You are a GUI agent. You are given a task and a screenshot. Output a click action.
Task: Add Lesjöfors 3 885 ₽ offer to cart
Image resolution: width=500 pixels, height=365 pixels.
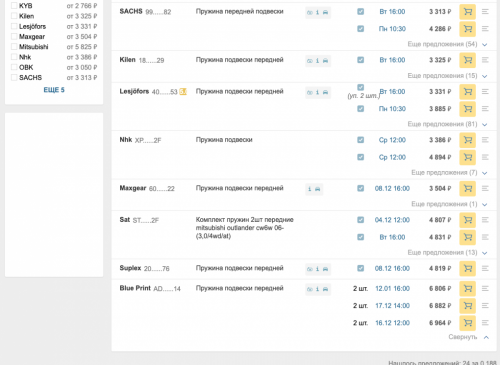click(467, 109)
